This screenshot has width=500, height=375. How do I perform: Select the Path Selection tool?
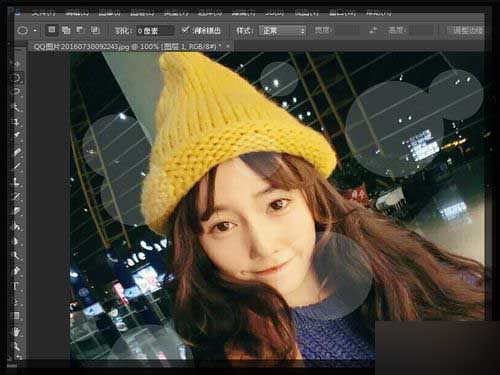click(16, 301)
